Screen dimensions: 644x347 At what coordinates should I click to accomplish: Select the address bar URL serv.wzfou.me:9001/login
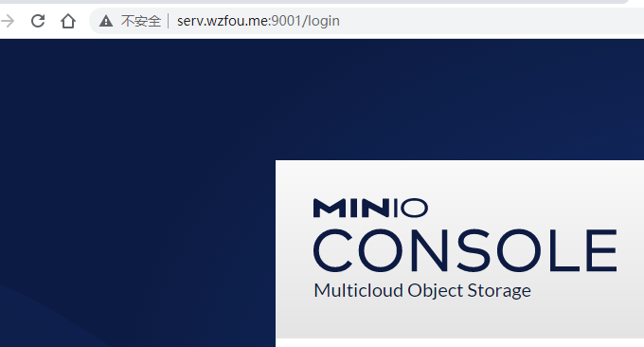pos(259,21)
